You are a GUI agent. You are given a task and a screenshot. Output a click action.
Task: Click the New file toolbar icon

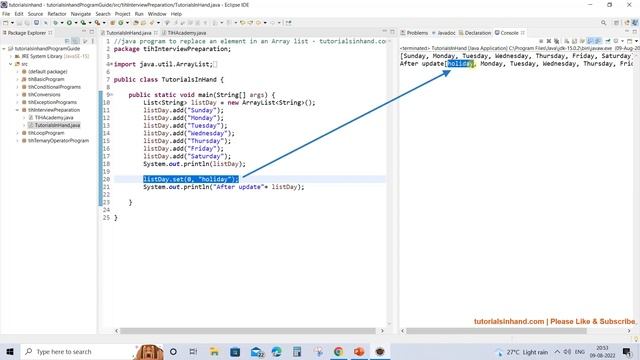(6, 23)
